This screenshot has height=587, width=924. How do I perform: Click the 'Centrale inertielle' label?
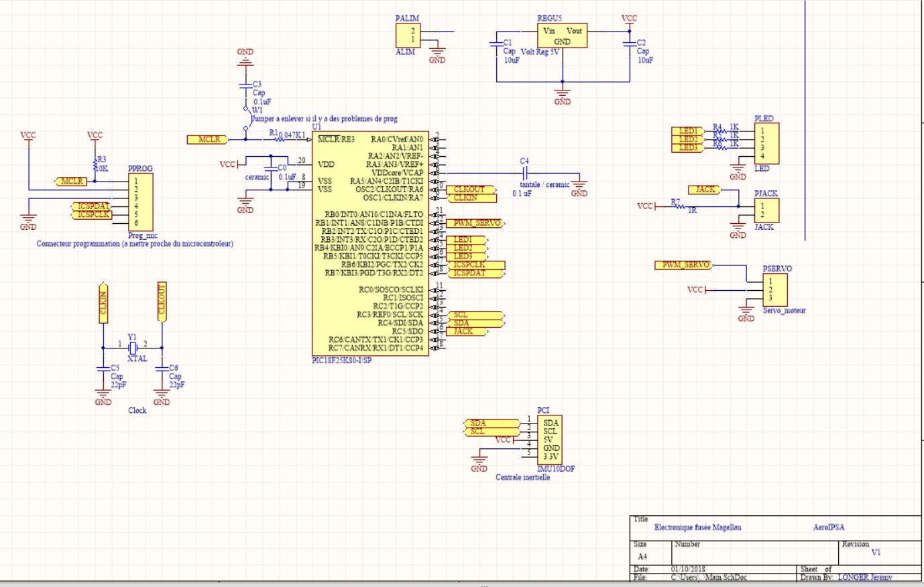click(523, 478)
